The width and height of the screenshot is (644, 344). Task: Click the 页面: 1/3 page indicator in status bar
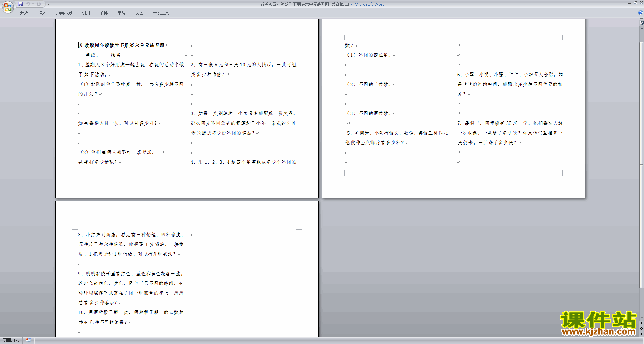coord(11,340)
